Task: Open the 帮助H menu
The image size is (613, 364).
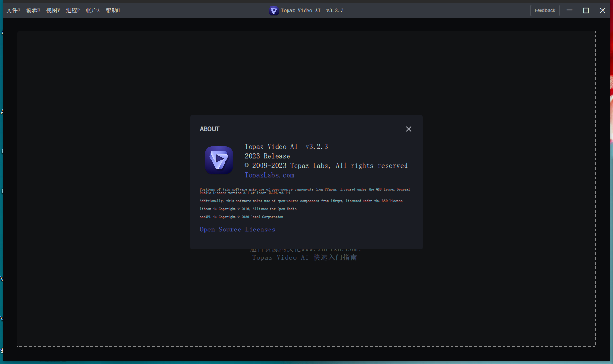Action: [113, 10]
